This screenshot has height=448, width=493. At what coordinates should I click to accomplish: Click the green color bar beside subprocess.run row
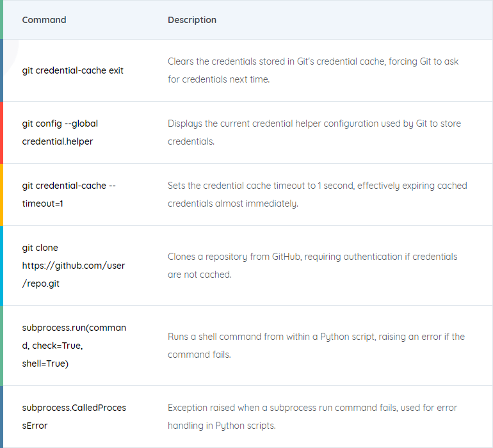pos(1,346)
